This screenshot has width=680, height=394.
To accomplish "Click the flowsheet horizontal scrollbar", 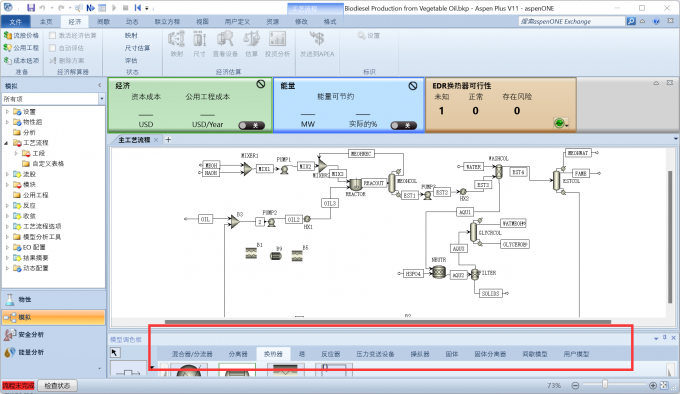I will [x=388, y=322].
